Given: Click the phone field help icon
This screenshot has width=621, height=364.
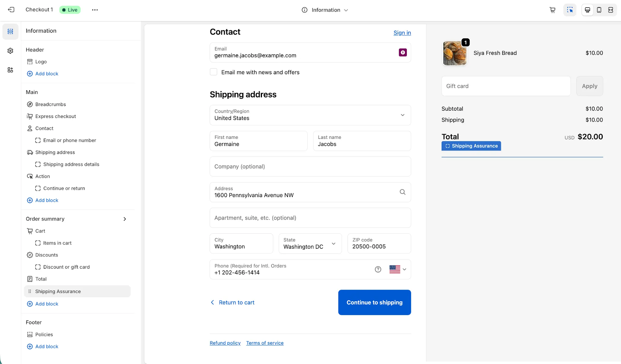Looking at the screenshot, I should [378, 269].
